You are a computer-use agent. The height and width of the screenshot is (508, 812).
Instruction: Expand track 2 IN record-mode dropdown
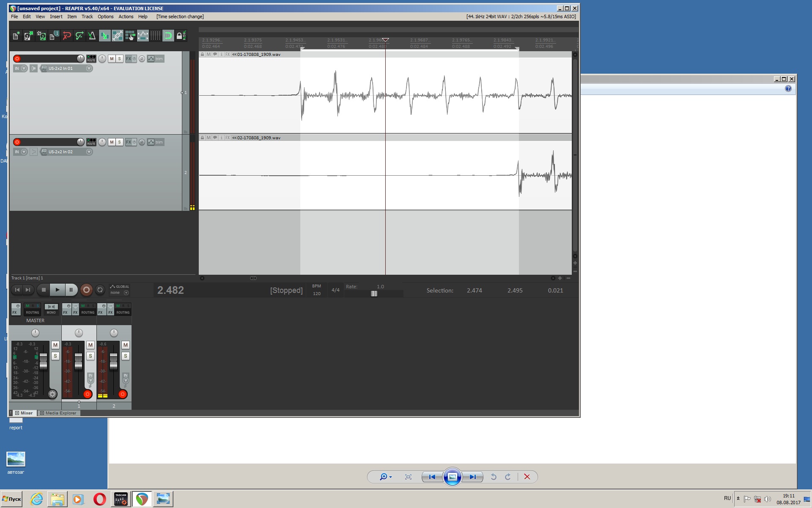click(24, 152)
